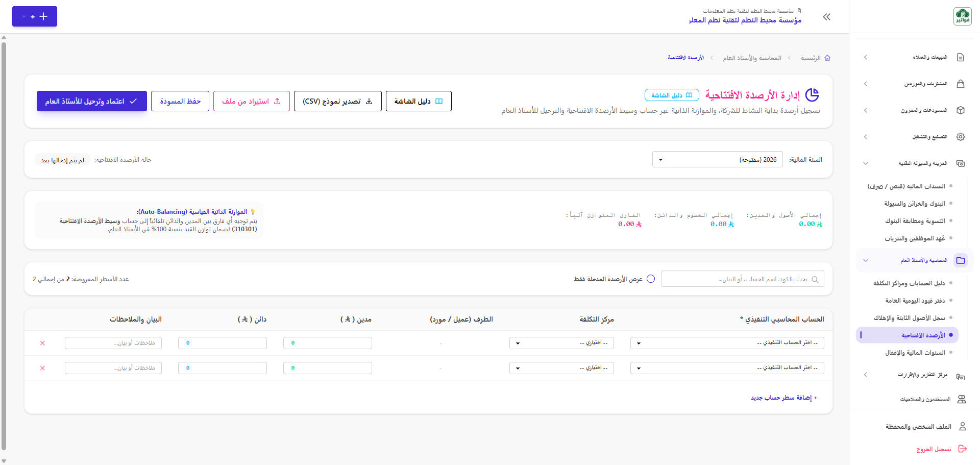Image resolution: width=980 pixels, height=465 pixels.
Task: Open second row مركز التكلفة dropdown
Action: 561,368
